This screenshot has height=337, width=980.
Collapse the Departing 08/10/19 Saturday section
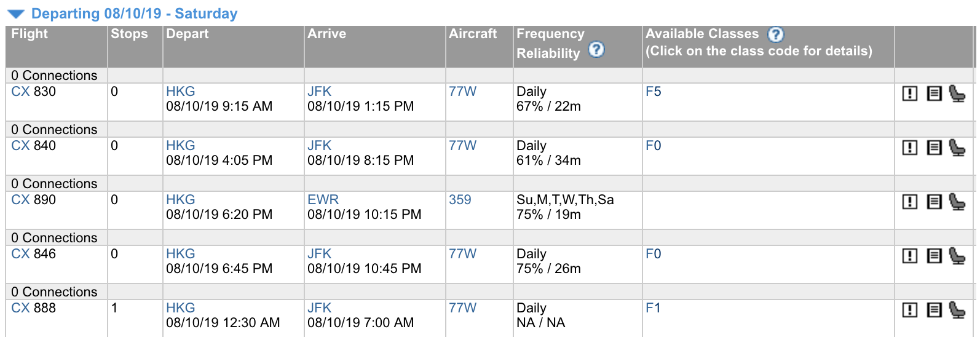[x=16, y=14]
